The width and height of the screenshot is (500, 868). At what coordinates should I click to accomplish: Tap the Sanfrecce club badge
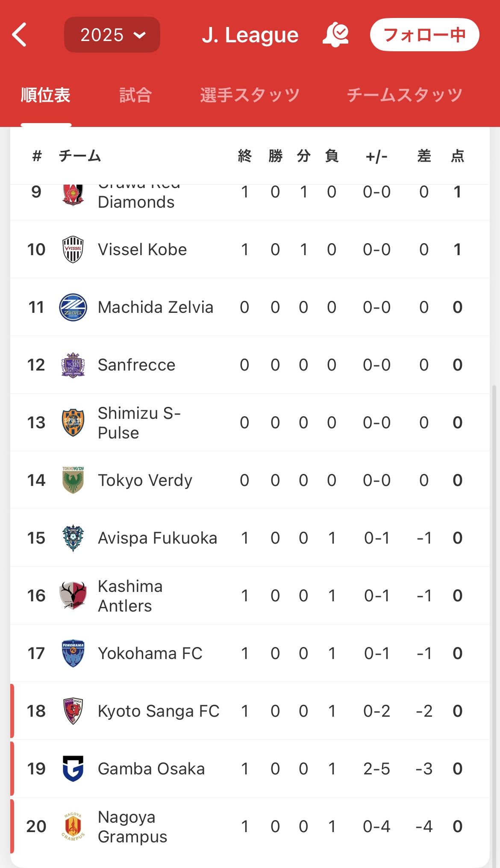click(73, 365)
